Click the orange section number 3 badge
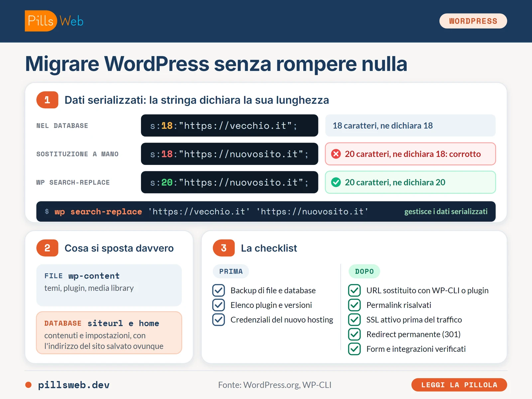Screen dimensions: 532x399 click(x=224, y=248)
